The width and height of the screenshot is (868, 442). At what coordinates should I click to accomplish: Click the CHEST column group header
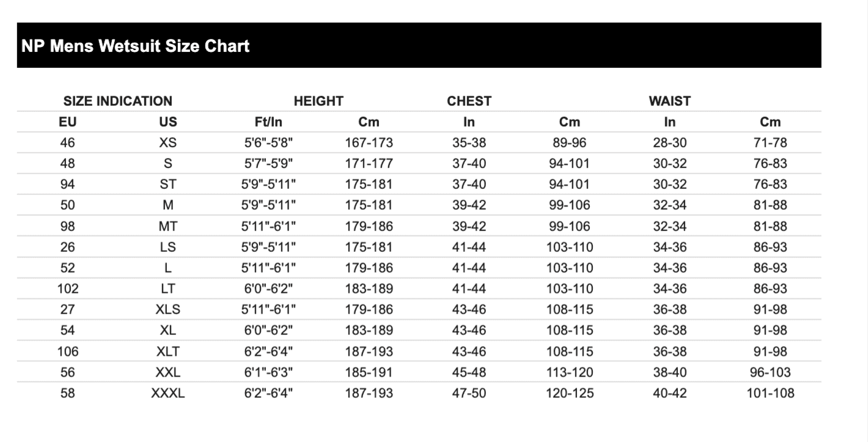click(469, 101)
